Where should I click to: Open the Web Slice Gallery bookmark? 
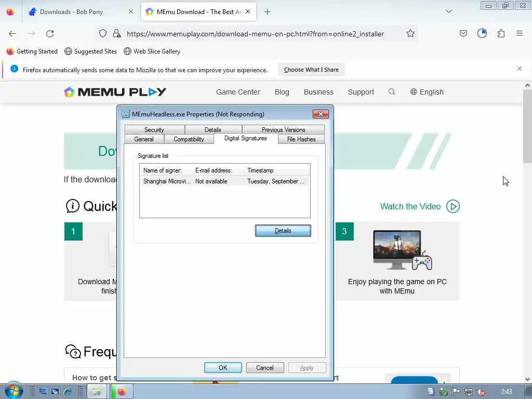[x=152, y=51]
